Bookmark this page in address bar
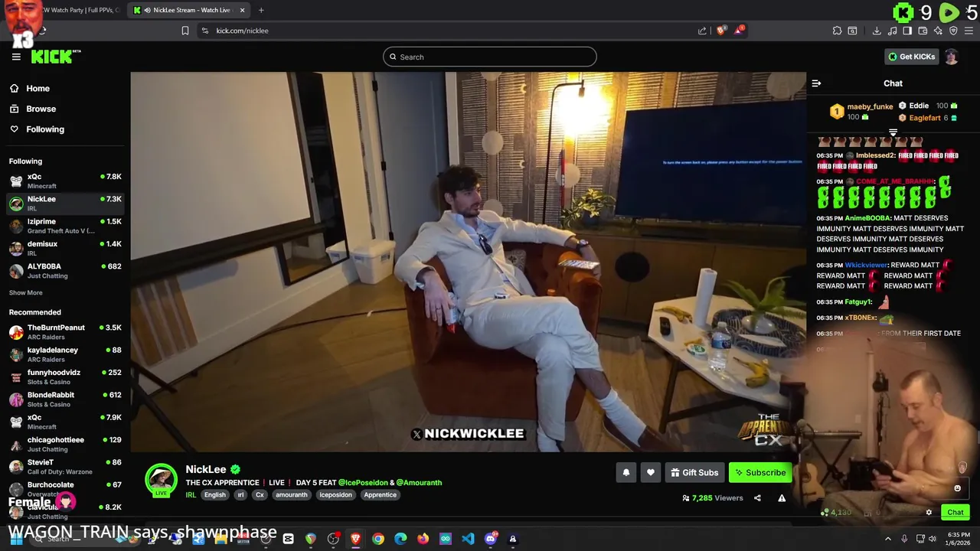 tap(185, 31)
